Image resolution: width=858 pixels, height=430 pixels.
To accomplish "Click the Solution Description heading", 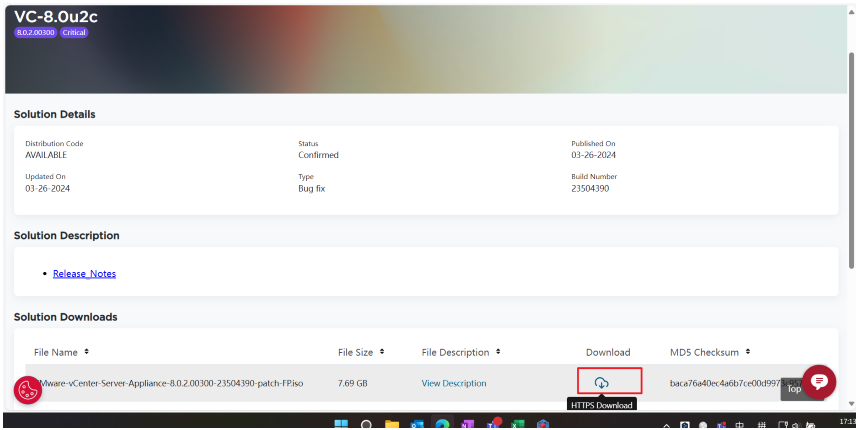I will [x=67, y=235].
